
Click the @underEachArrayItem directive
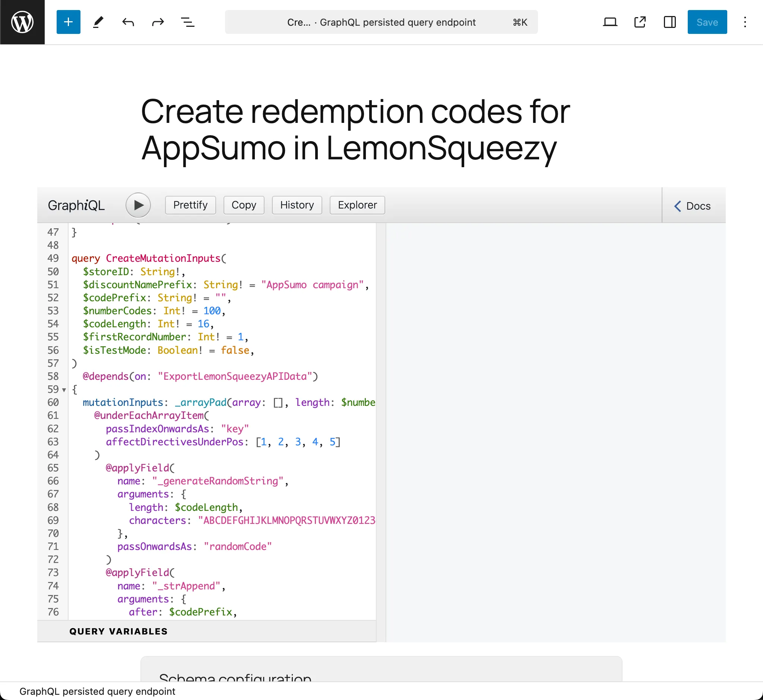point(149,416)
